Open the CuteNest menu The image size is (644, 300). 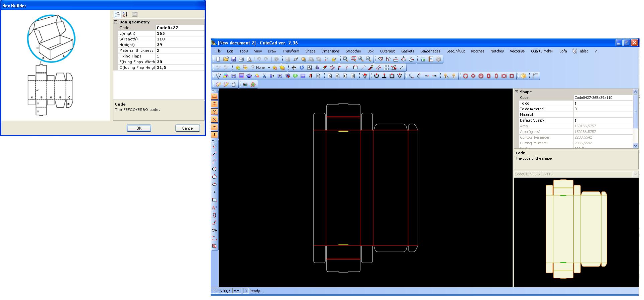[387, 51]
